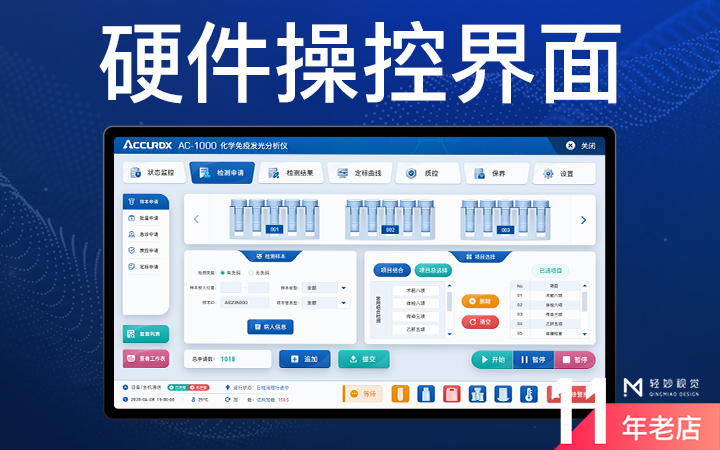The width and height of the screenshot is (720, 450).
Task: Select row 04 in selected items table
Action: click(546, 324)
